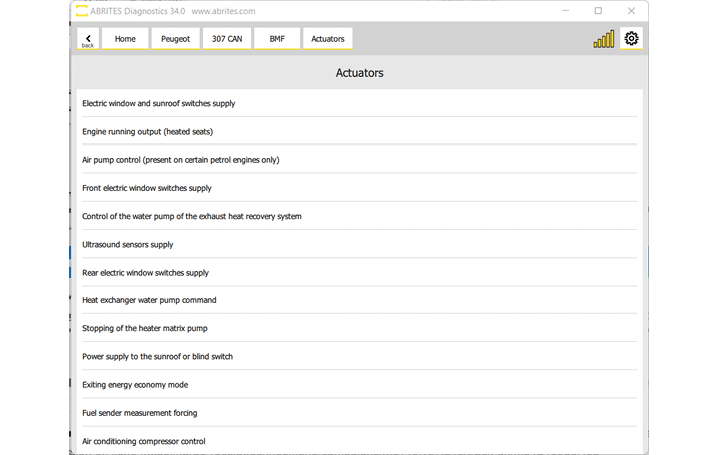The height and width of the screenshot is (455, 719).
Task: Go to Home breadcrumb
Action: tap(125, 39)
